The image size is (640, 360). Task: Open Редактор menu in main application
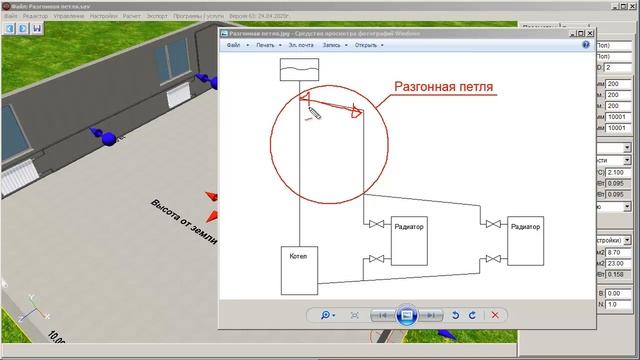(35, 16)
